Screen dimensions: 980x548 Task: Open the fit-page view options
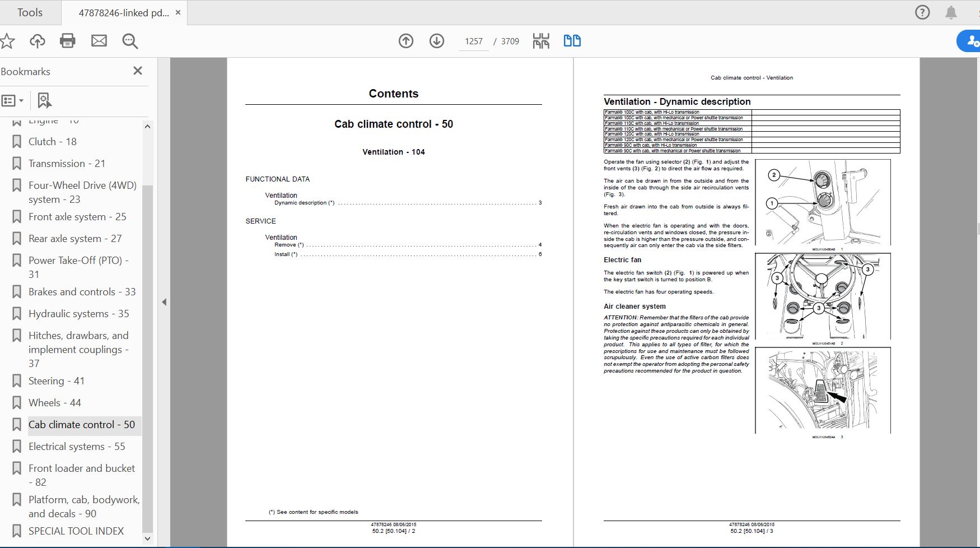click(541, 41)
